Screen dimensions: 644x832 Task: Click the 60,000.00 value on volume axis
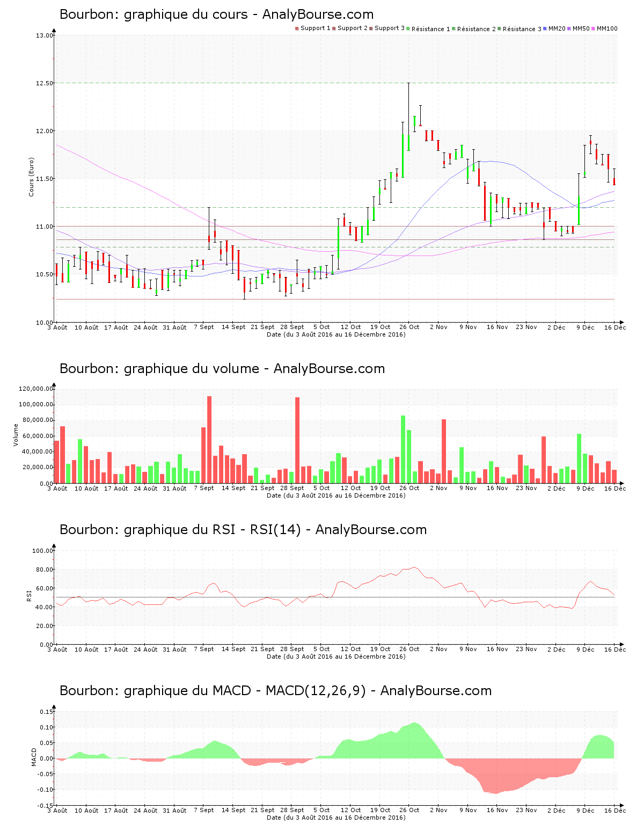(x=38, y=436)
